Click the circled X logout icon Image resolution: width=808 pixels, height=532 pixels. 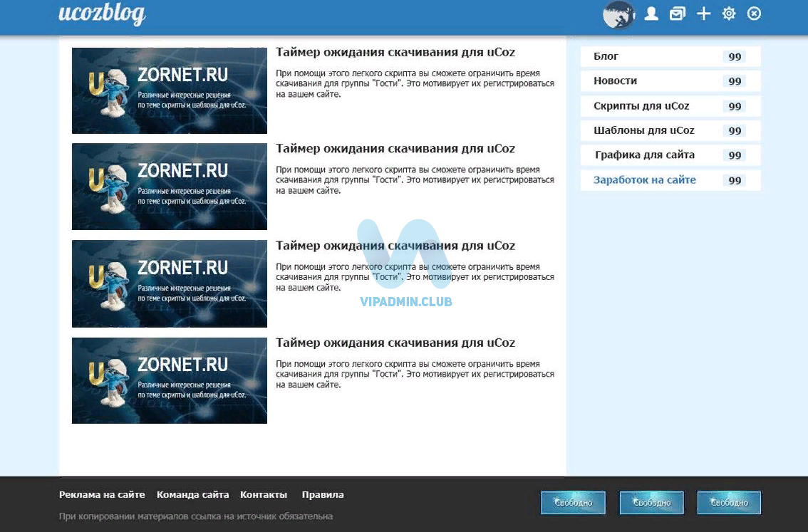tap(754, 14)
